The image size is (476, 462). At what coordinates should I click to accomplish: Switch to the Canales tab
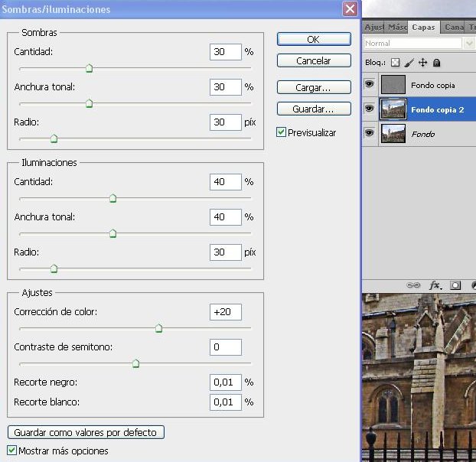click(455, 28)
